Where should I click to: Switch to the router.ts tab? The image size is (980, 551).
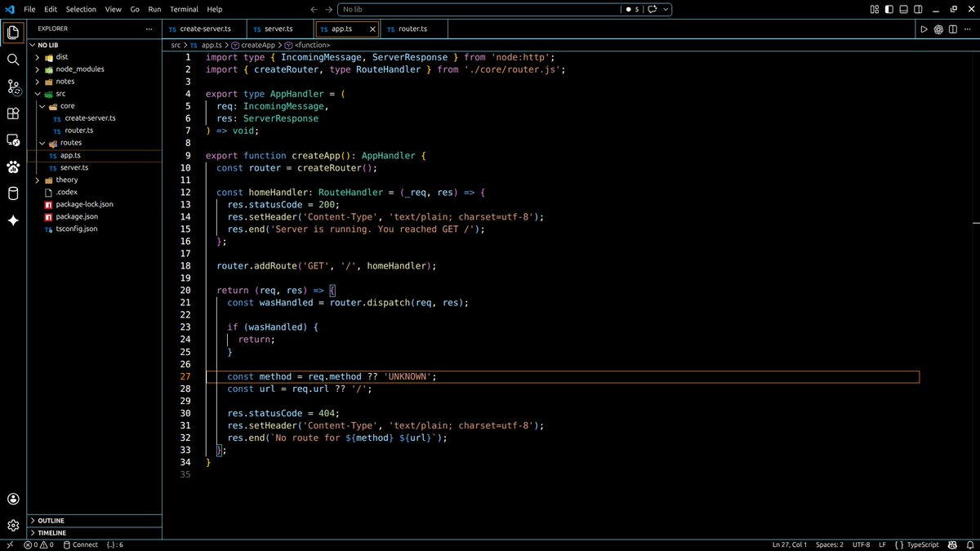pyautogui.click(x=414, y=29)
